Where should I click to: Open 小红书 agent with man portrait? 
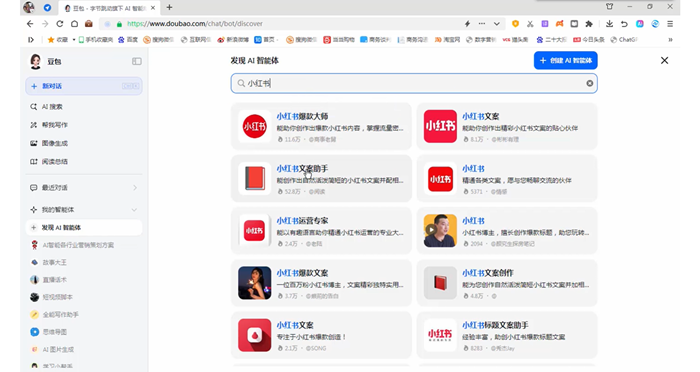[507, 231]
